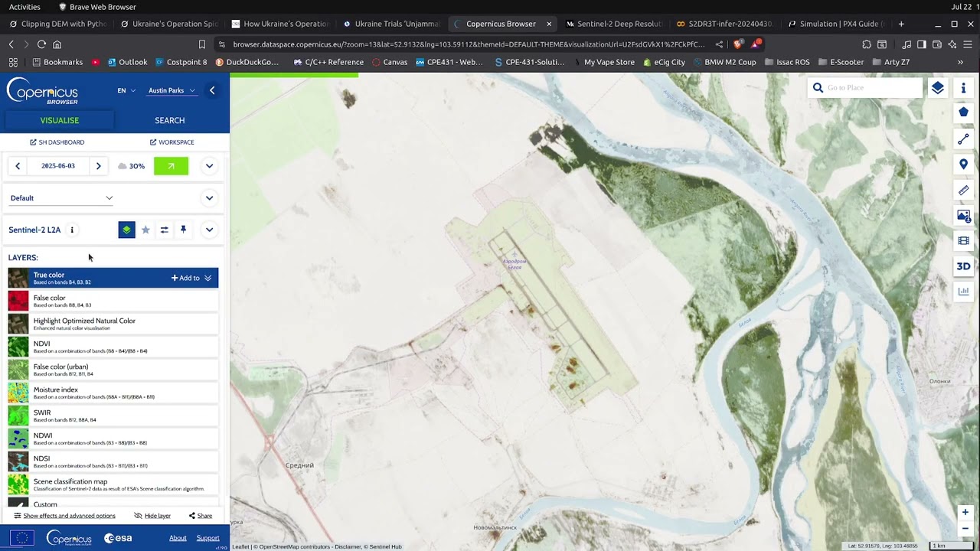Click the green find products arrow button
The height and width of the screenshot is (551, 980).
click(171, 165)
